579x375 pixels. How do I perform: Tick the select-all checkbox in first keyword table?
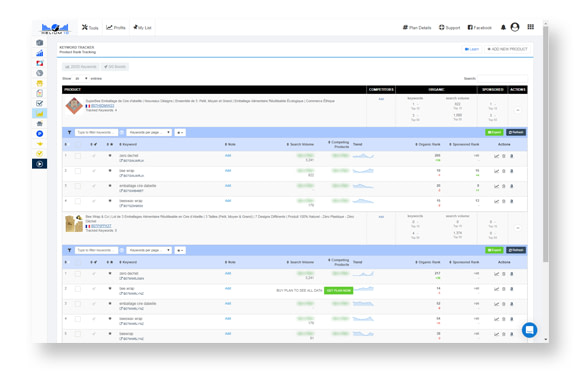[x=78, y=144]
